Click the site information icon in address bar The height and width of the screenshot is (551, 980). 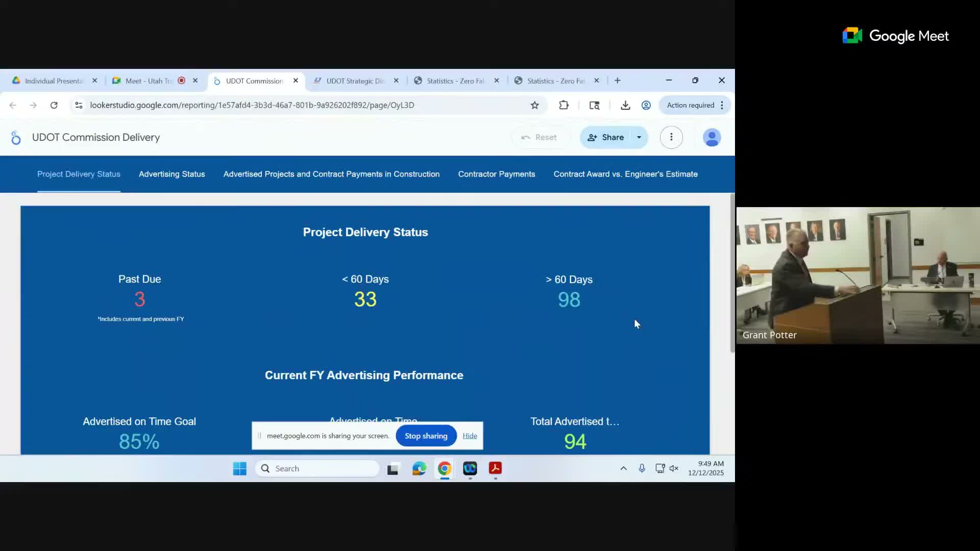click(79, 105)
